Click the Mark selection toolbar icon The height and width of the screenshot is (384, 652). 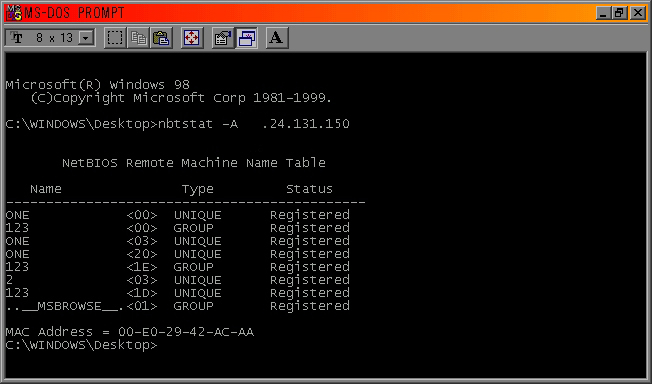115,38
